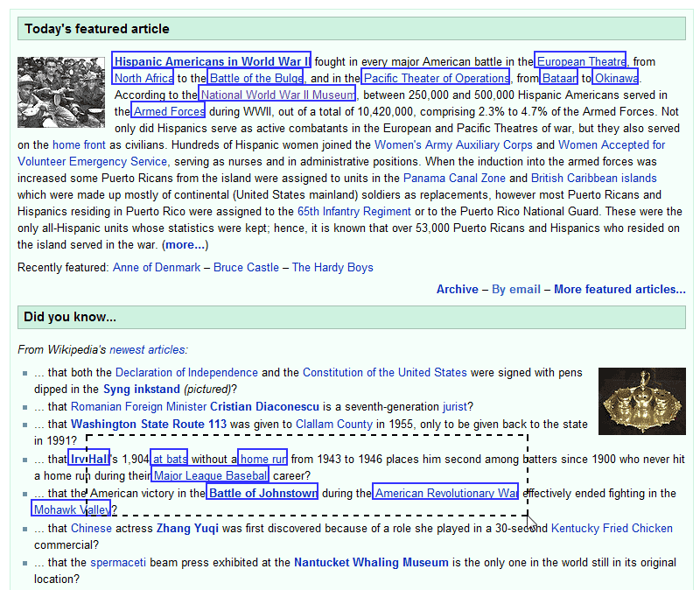Click the Chinese link
Screen dimensions: 700x590
click(91, 528)
